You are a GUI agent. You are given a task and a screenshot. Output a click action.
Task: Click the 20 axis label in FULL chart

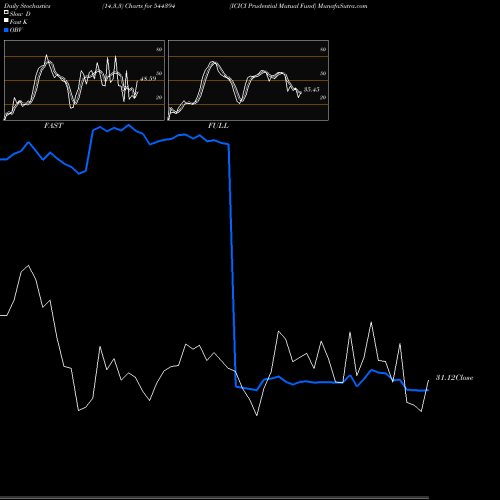323,97
